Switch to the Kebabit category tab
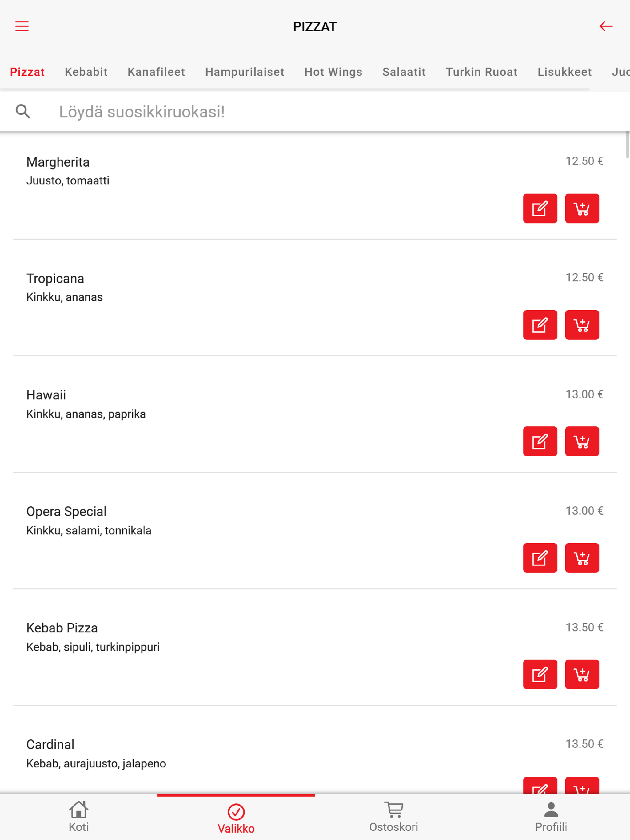The height and width of the screenshot is (840, 630). (86, 72)
